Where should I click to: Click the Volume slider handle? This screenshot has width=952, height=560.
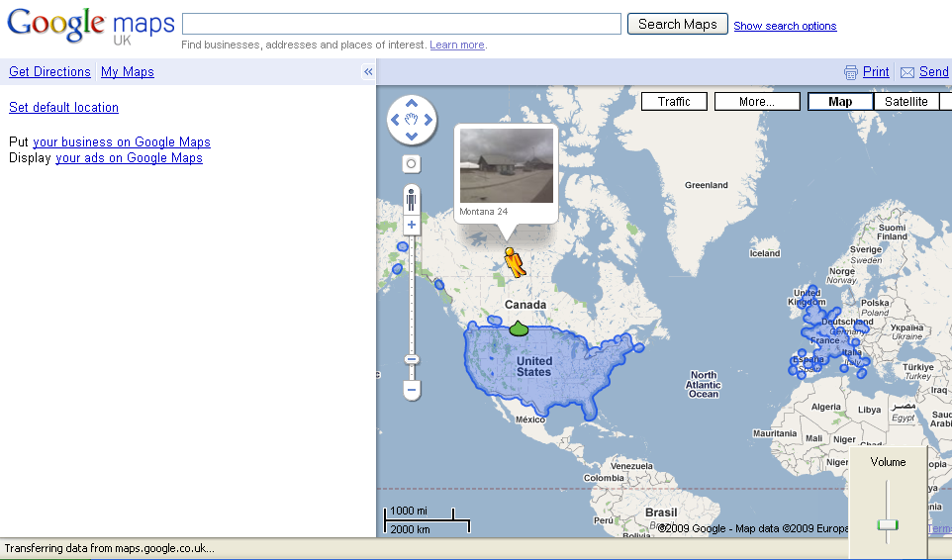coord(888,524)
